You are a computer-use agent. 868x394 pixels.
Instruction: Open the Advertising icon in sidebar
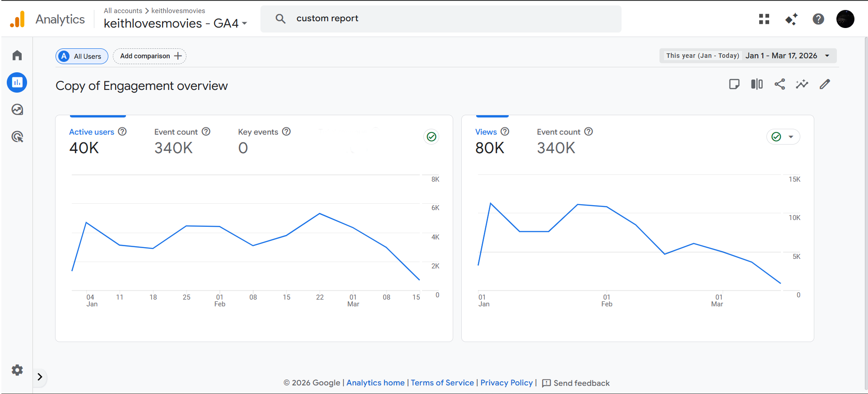pyautogui.click(x=17, y=137)
